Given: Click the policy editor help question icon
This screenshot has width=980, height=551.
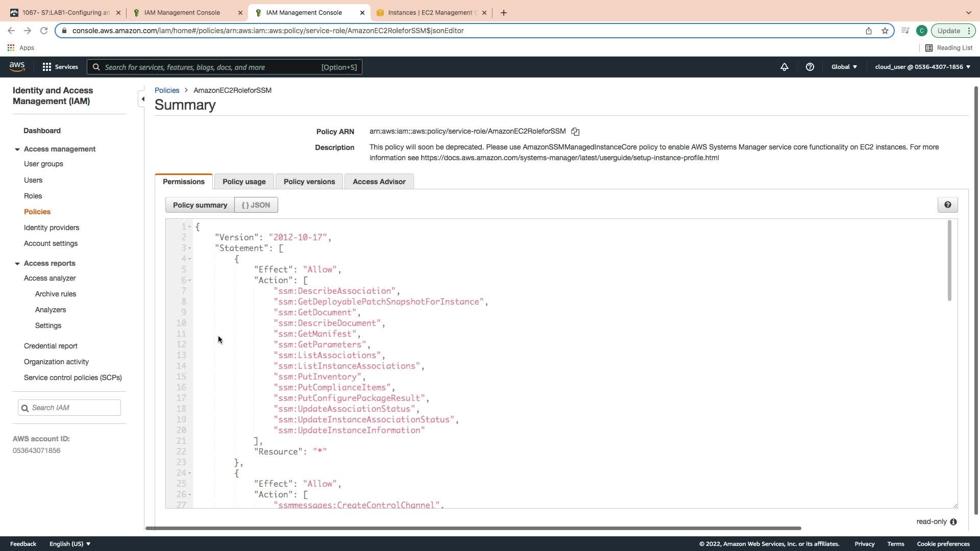Looking at the screenshot, I should coord(947,205).
